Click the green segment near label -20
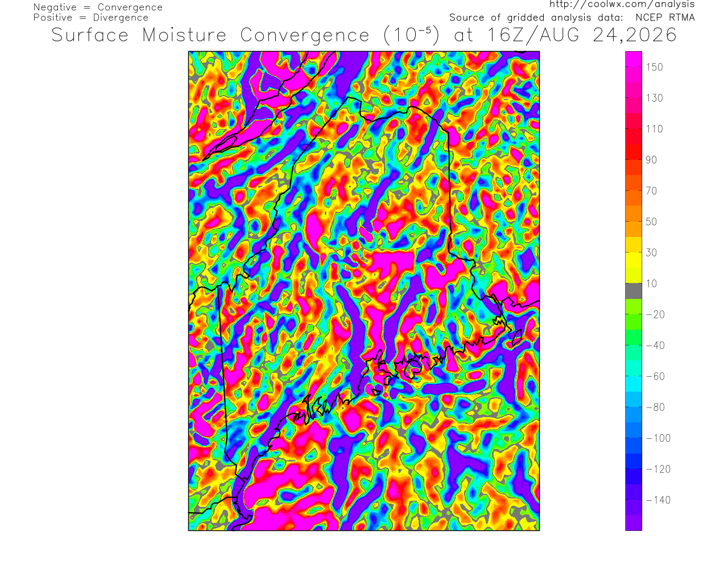This screenshot has height=582, width=728. click(x=634, y=306)
